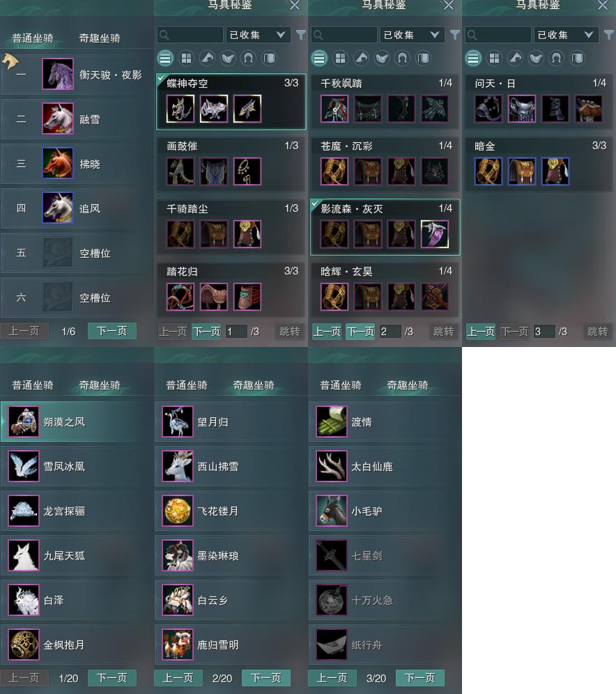Select grid-view filter icon above 千秋飒踏
The height and width of the screenshot is (694, 616).
coord(340,58)
